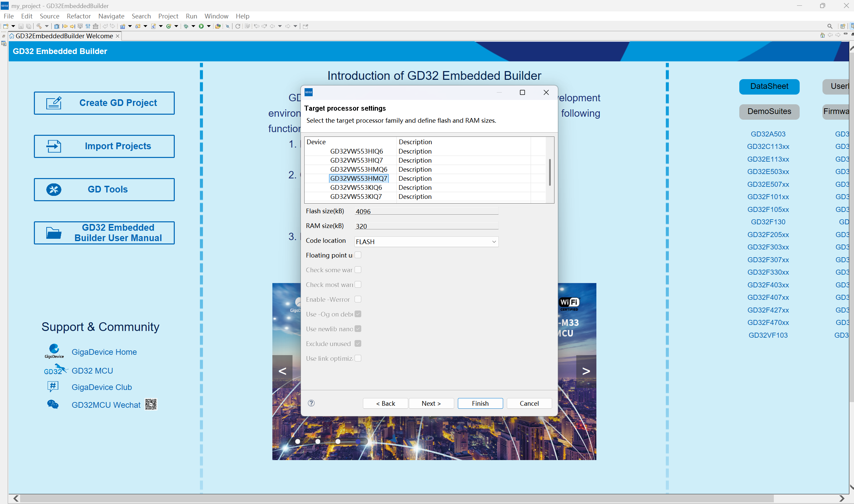Image resolution: width=854 pixels, height=504 pixels.
Task: Click the New wizard toolbar icon
Action: click(x=6, y=26)
